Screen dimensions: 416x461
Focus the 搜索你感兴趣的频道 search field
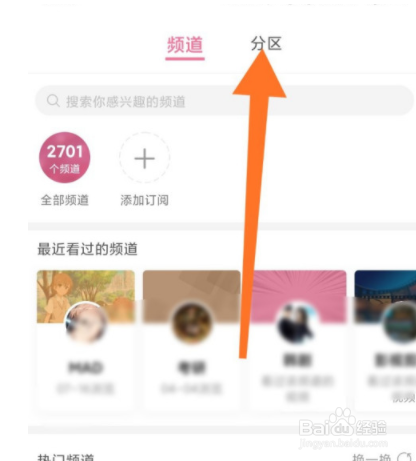point(224,101)
